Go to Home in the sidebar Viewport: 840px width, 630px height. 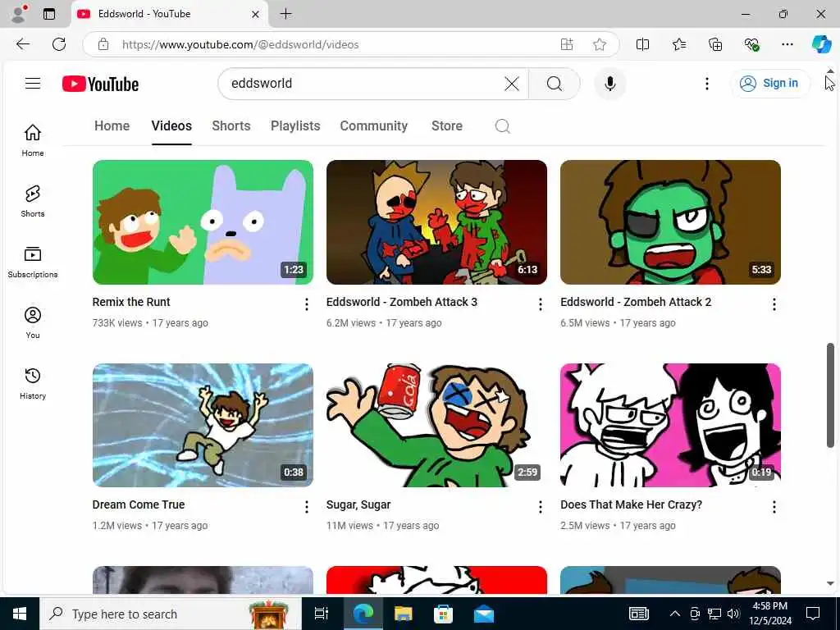point(33,140)
